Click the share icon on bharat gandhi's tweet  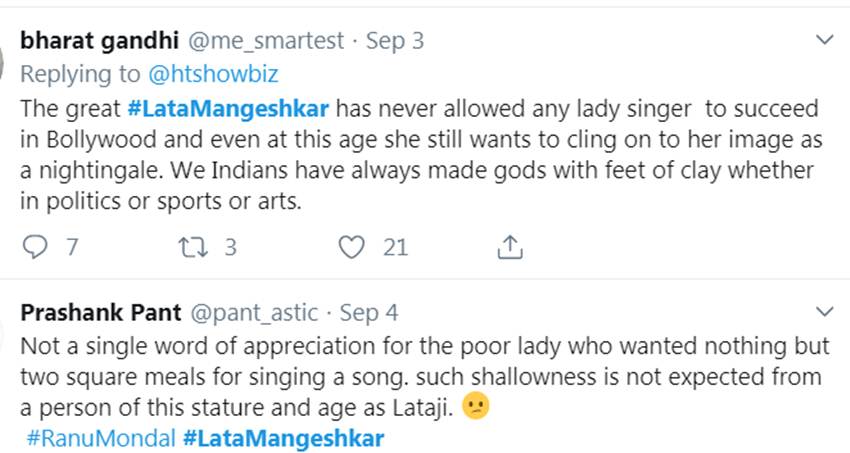[509, 246]
